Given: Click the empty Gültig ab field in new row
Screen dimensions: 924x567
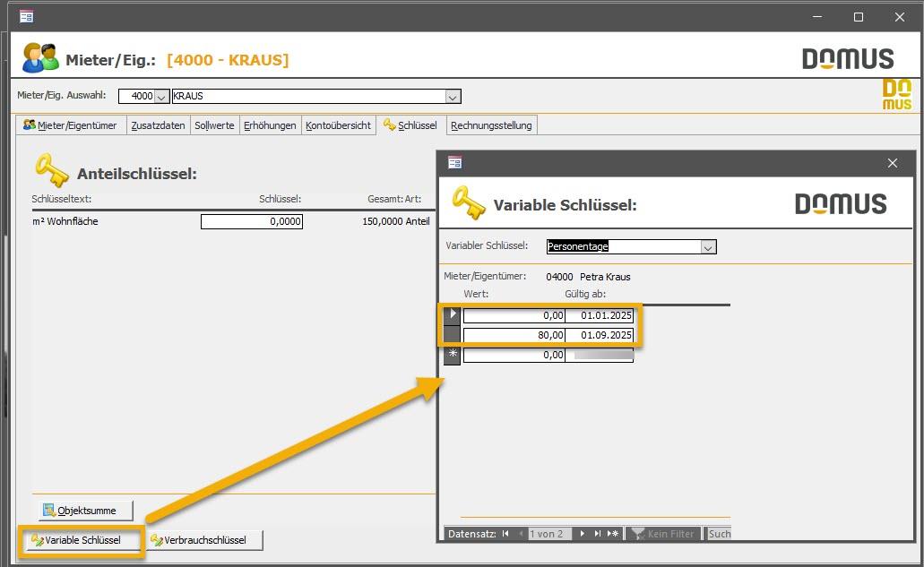Looking at the screenshot, I should pos(600,355).
